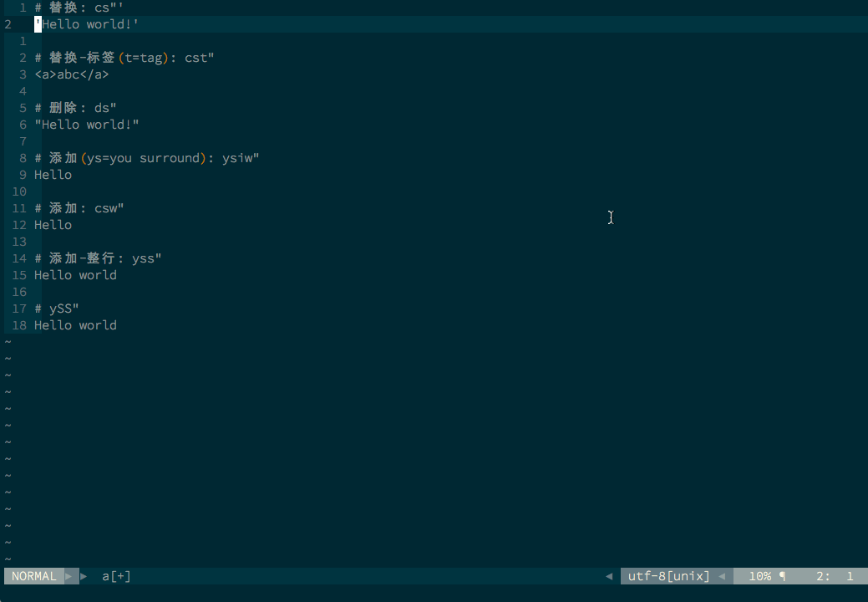This screenshot has width=868, height=602.
Task: Click the NORMAL mode indicator in statusline
Action: pos(33,576)
